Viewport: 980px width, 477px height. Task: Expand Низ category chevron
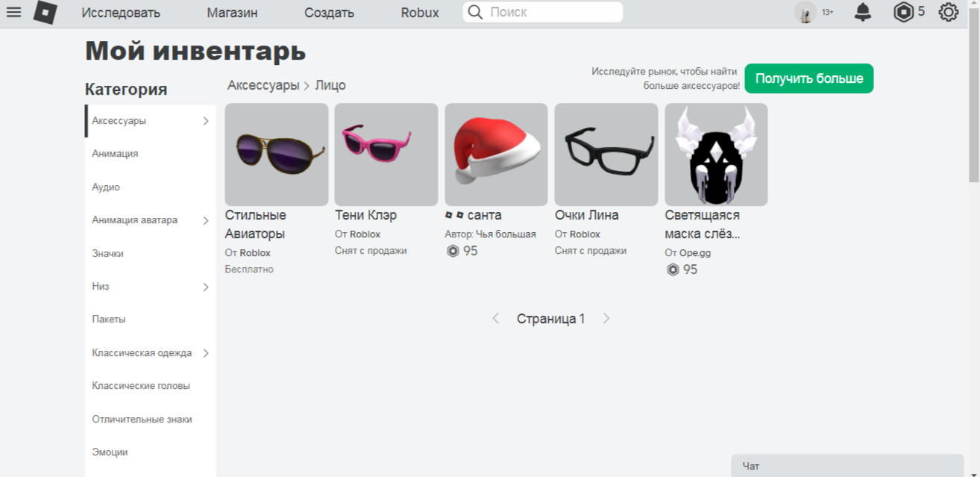click(206, 287)
